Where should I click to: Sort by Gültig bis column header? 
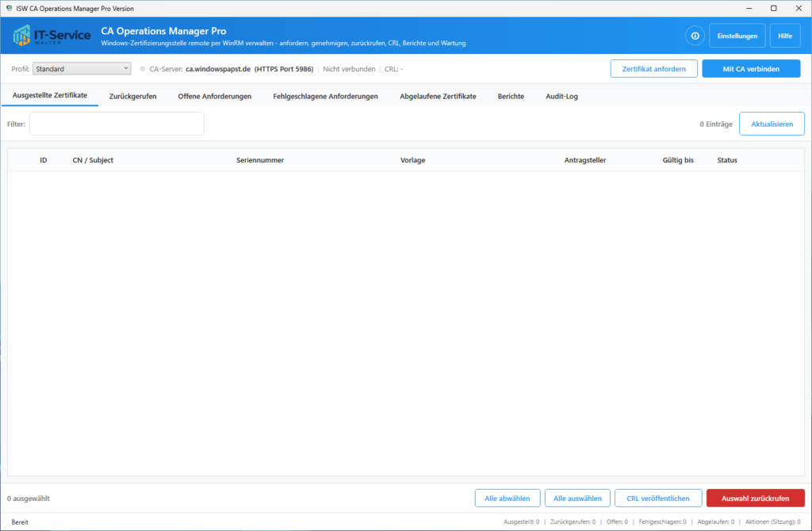[x=678, y=160]
